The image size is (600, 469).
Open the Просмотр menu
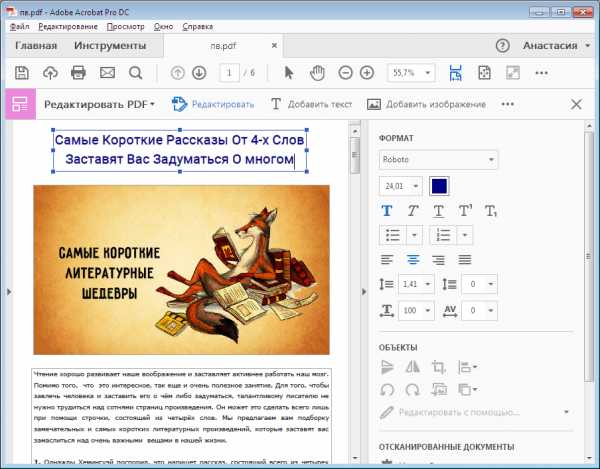126,27
